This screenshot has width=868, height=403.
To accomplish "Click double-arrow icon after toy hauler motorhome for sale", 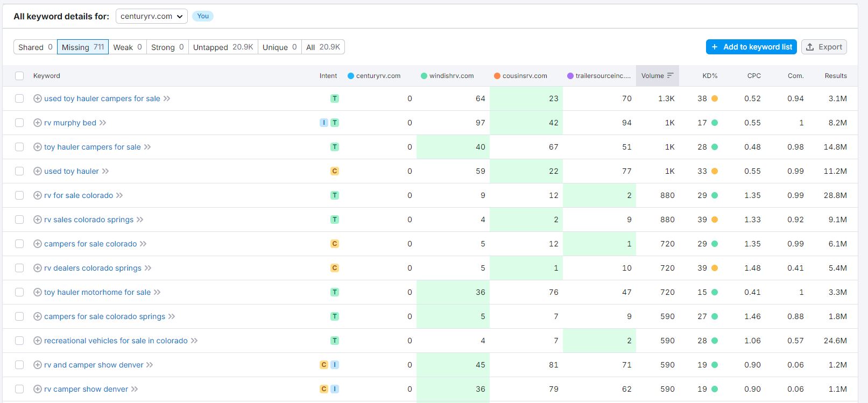I will click(x=157, y=292).
